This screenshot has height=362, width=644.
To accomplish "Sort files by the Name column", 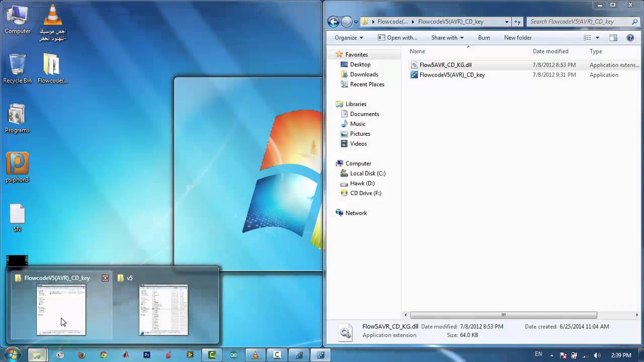I will [x=469, y=51].
